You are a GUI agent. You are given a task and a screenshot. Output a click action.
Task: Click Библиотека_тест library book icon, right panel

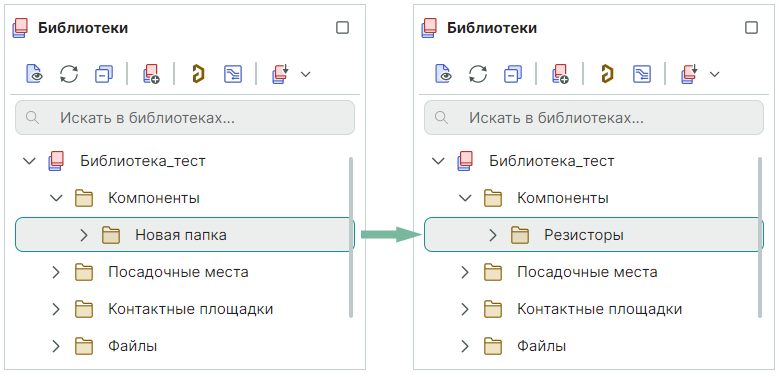tap(465, 161)
